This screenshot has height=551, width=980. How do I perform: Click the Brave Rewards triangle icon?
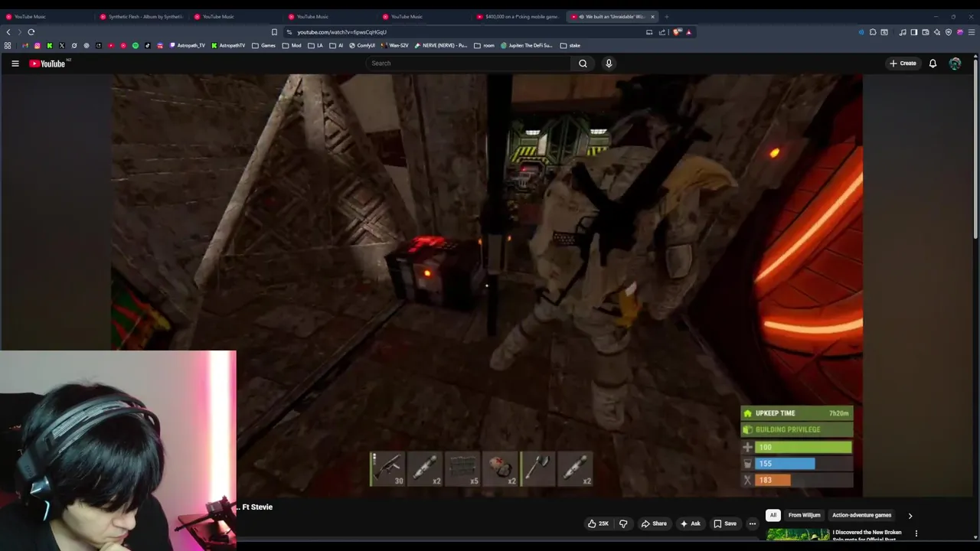(688, 32)
